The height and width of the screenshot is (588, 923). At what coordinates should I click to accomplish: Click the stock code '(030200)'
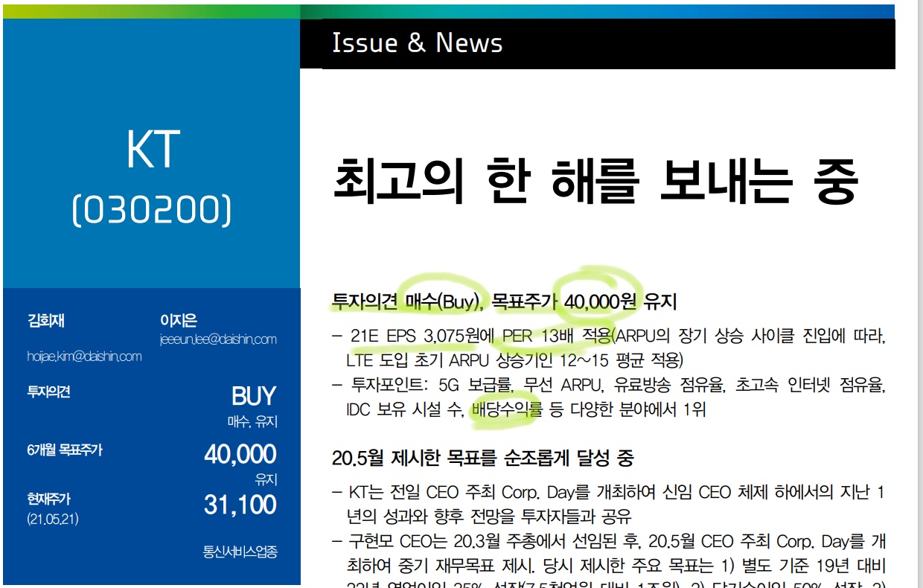pos(152,210)
